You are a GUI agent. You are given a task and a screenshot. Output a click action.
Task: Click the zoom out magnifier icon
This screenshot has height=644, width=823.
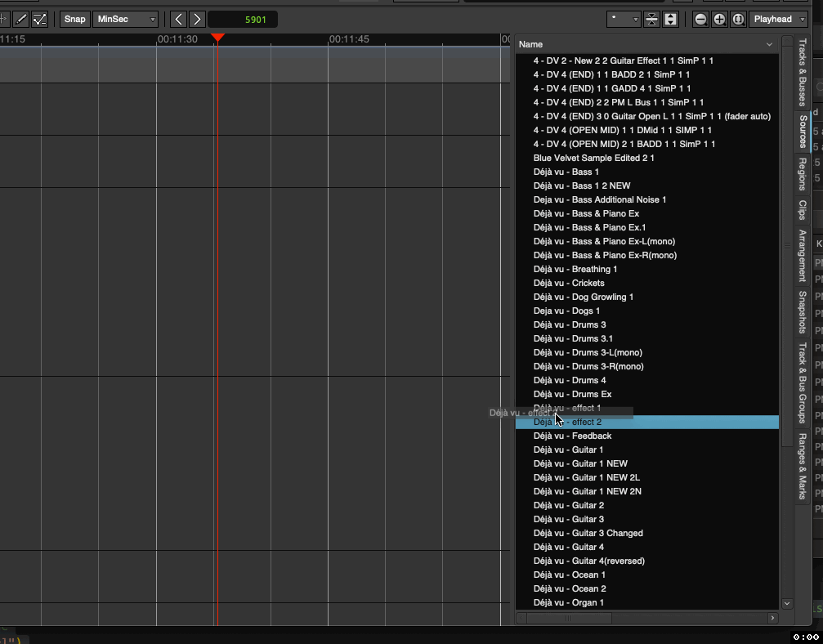coord(700,19)
